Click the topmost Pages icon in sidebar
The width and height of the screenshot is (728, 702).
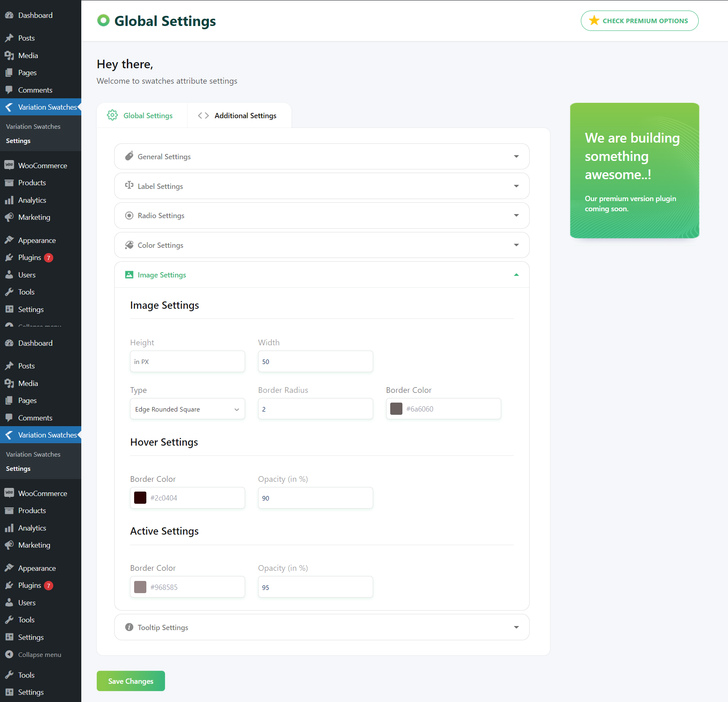point(9,72)
